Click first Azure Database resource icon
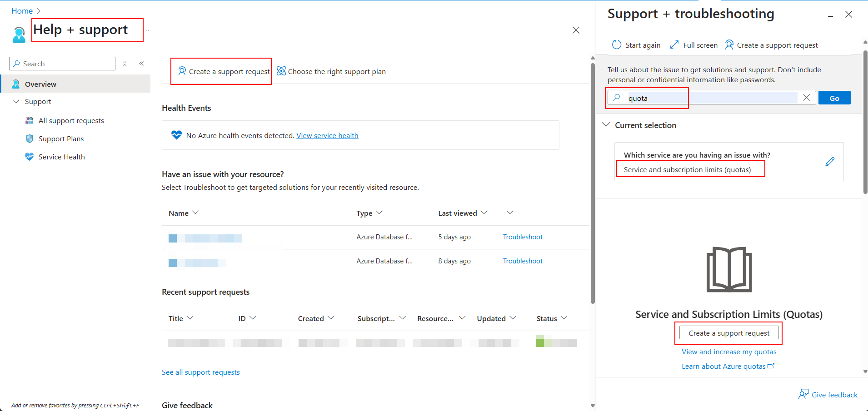868x411 pixels. 173,238
